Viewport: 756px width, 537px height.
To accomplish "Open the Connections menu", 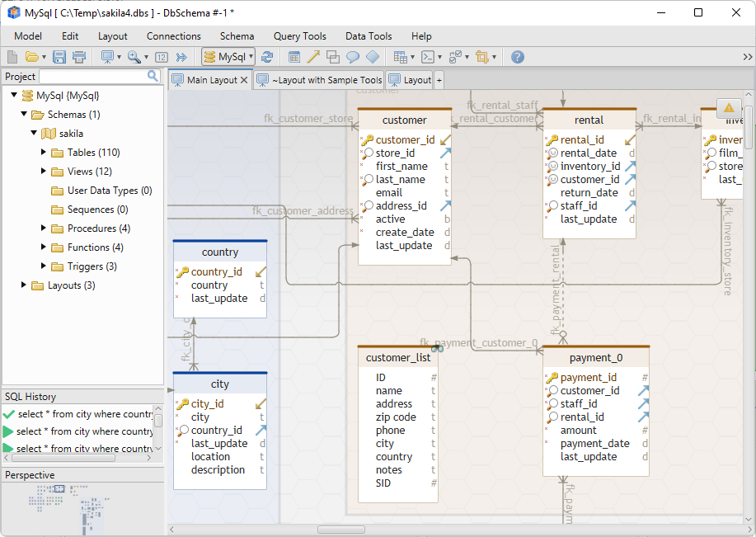I will tap(174, 36).
